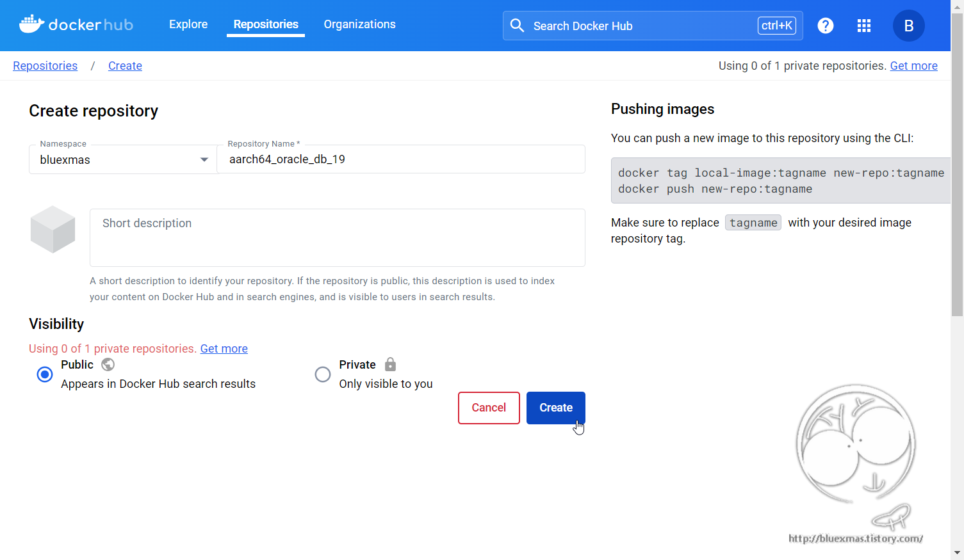Click Get more link under Visibility
The height and width of the screenshot is (560, 964).
click(x=224, y=349)
